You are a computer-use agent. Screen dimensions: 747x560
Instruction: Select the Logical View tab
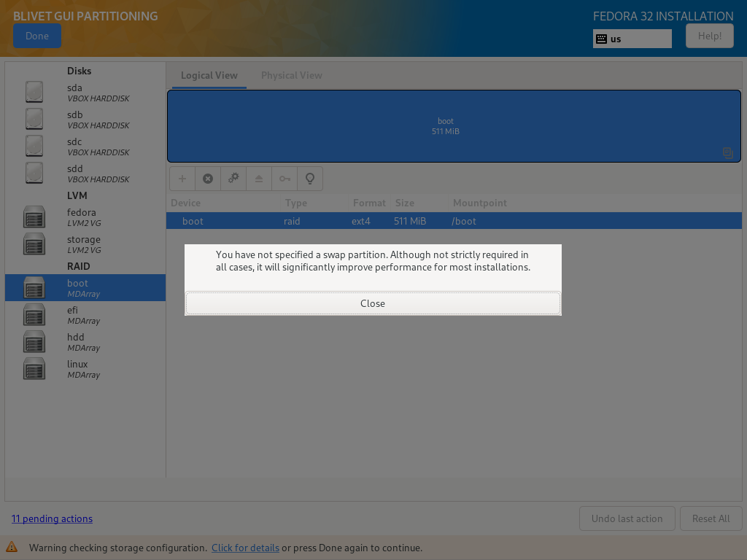tap(209, 75)
